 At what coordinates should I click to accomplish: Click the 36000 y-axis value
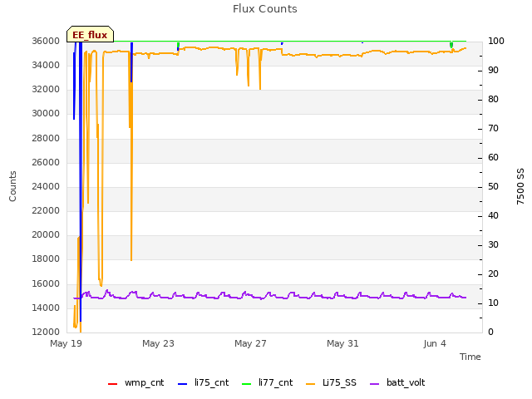[46, 41]
